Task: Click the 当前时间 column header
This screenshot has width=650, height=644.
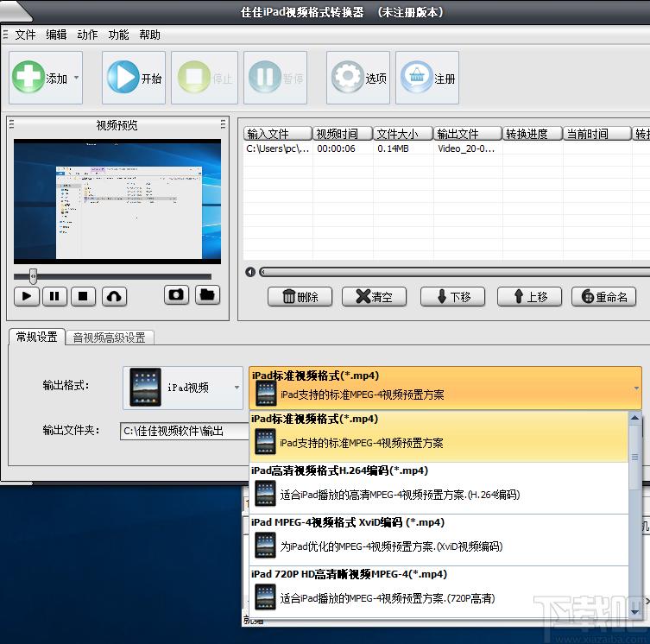Action: click(x=597, y=134)
